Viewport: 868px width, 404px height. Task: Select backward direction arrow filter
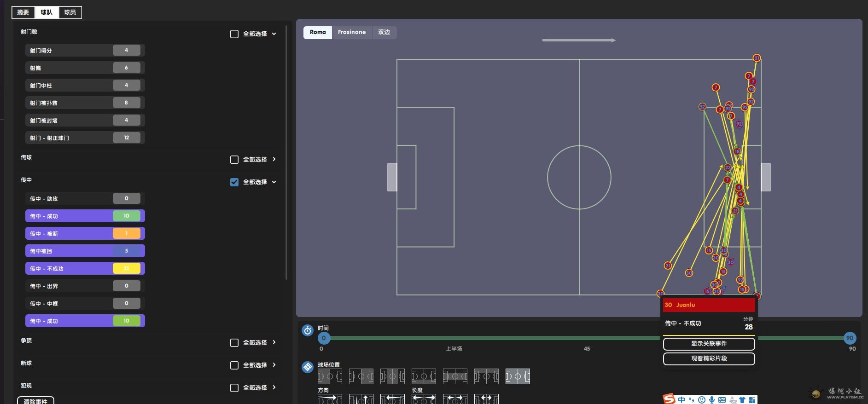tap(392, 399)
